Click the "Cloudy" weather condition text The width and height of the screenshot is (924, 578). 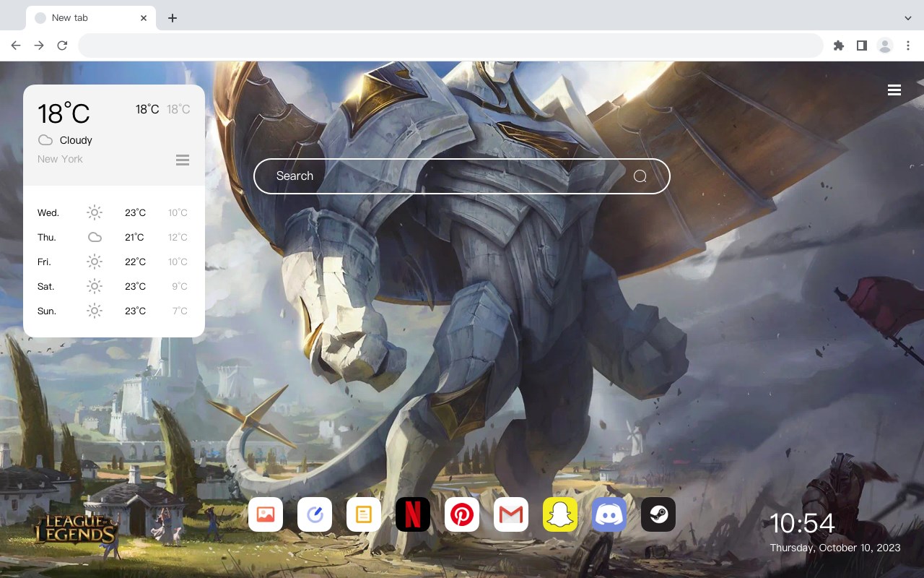tap(76, 140)
